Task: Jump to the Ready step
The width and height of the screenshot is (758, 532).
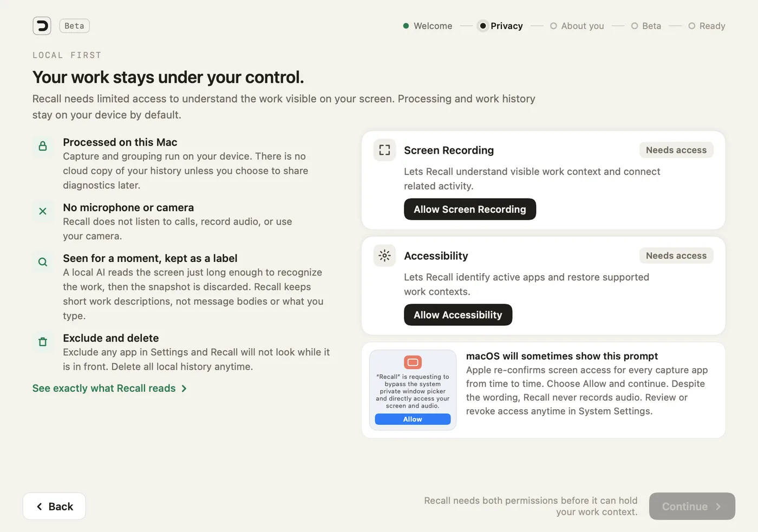Action: (x=707, y=26)
